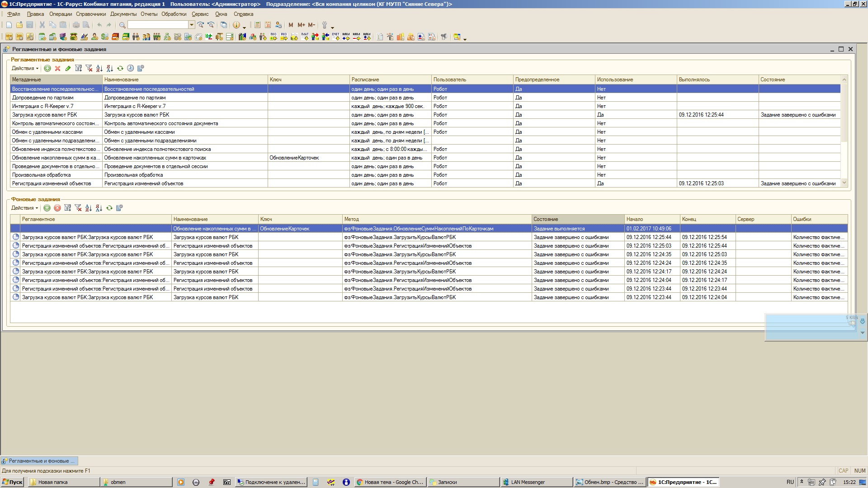Open list settings in background jobs toolbar
This screenshot has width=868, height=488.
pyautogui.click(x=119, y=208)
